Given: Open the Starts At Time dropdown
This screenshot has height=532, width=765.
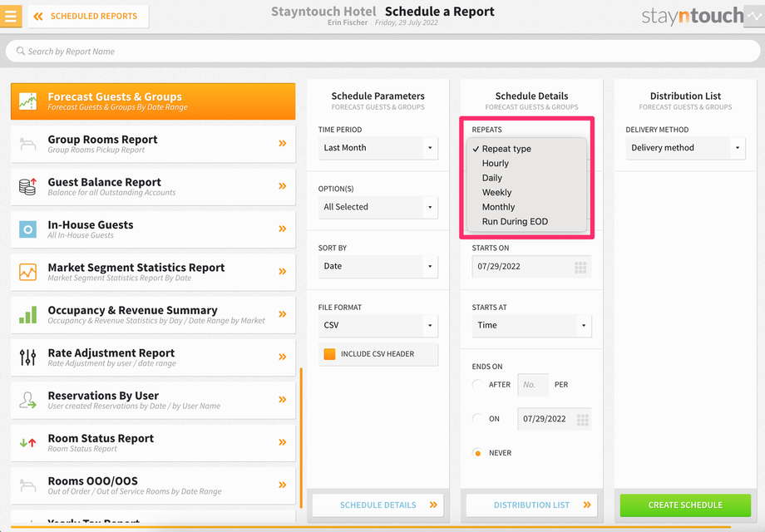Looking at the screenshot, I should [532, 325].
